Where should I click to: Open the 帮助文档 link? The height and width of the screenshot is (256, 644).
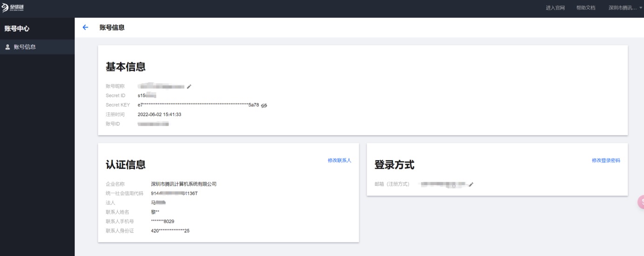tap(585, 8)
